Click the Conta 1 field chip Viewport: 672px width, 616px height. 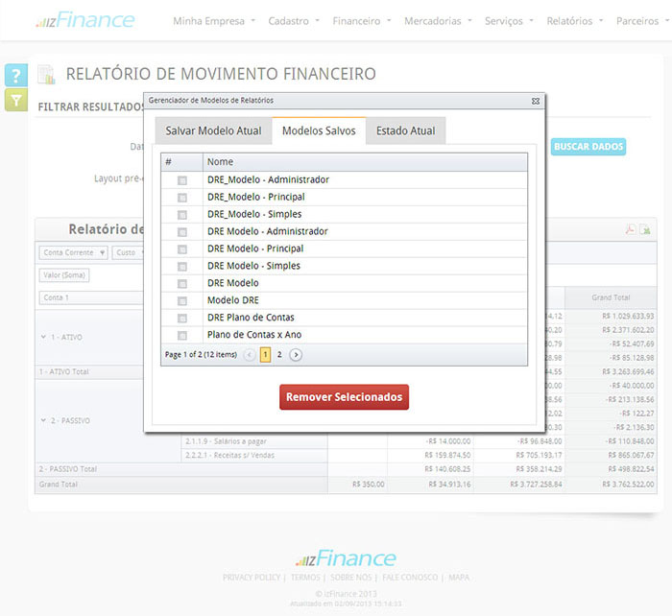tap(91, 297)
